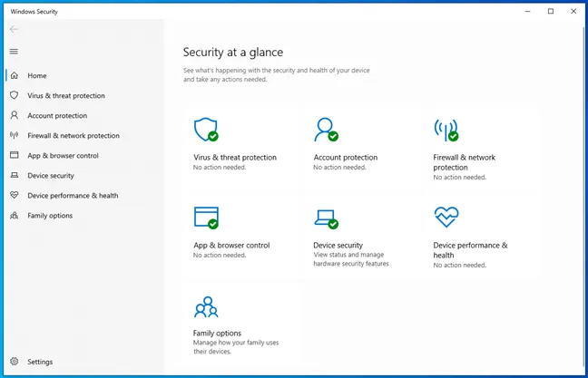This screenshot has width=588, height=378.
Task: Click the large App & browser window icon
Action: (206, 218)
